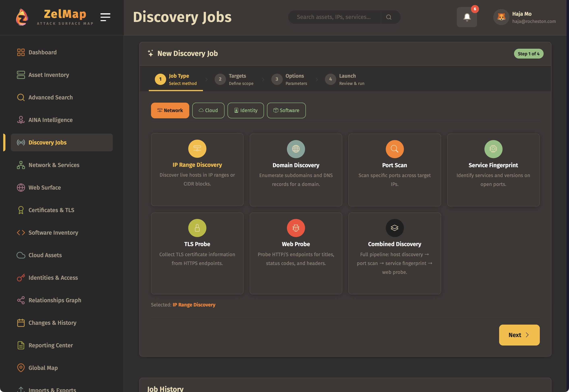Click the Selected IP Range Discovery link
The width and height of the screenshot is (569, 392).
194,304
